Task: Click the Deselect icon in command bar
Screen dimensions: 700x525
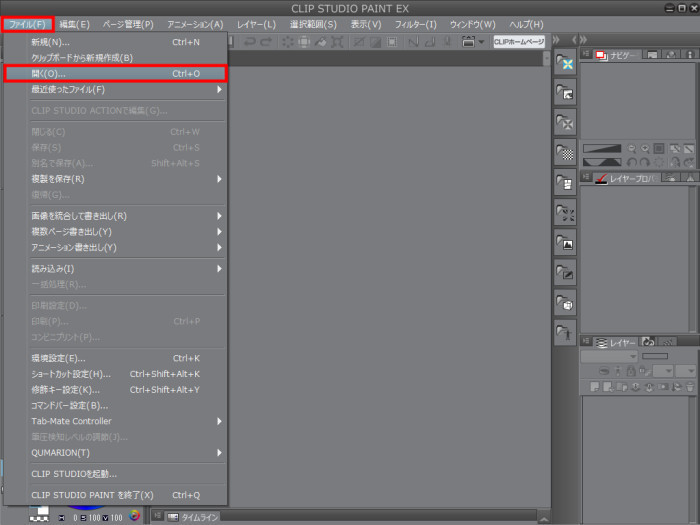Action: [358, 42]
